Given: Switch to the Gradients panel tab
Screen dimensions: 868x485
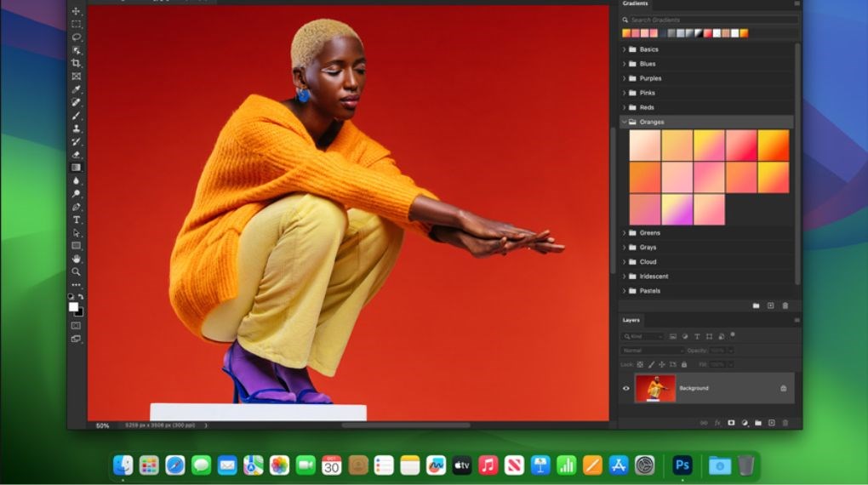Looking at the screenshot, I should [x=635, y=3].
